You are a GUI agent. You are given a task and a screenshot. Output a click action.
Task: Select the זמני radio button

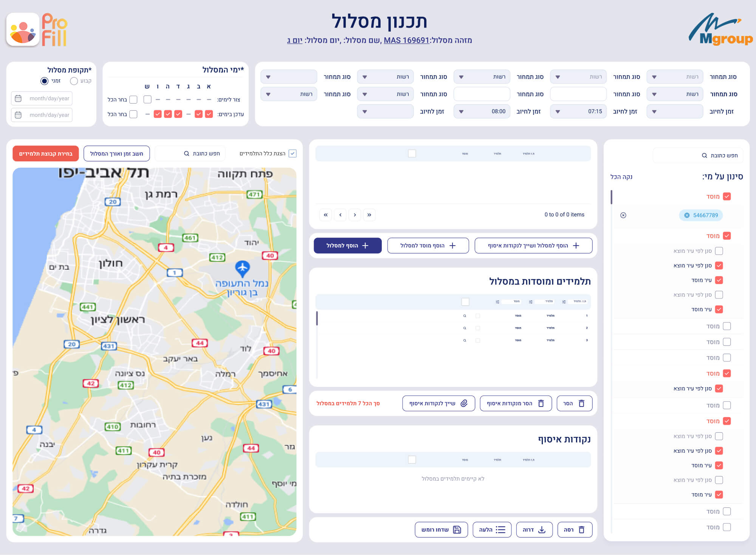[45, 81]
